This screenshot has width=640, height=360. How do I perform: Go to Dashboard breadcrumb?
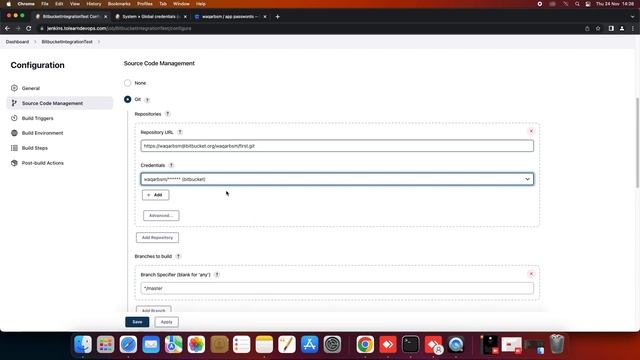click(x=17, y=42)
